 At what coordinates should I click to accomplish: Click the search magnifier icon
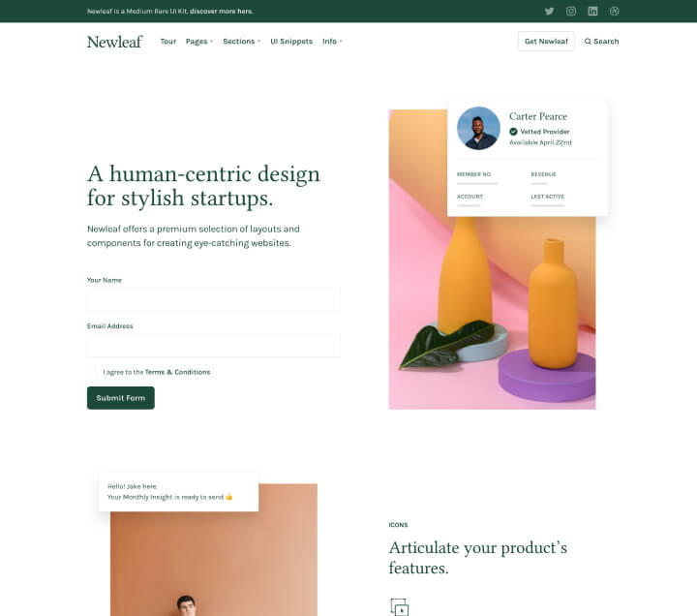(x=588, y=42)
